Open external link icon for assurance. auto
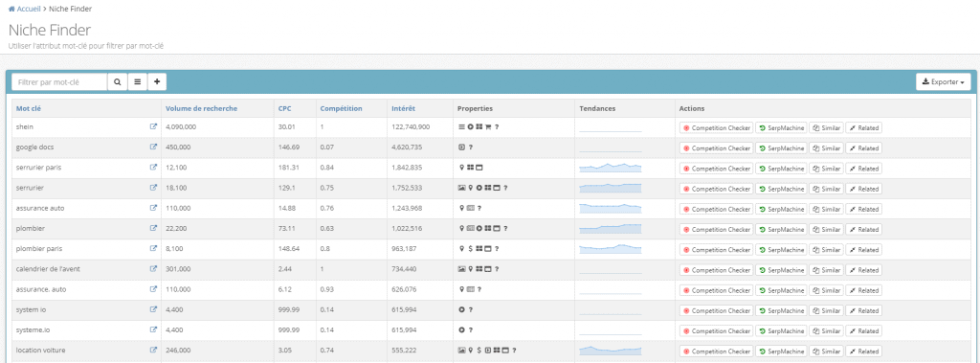Image resolution: width=980 pixels, height=363 pixels. click(x=153, y=289)
